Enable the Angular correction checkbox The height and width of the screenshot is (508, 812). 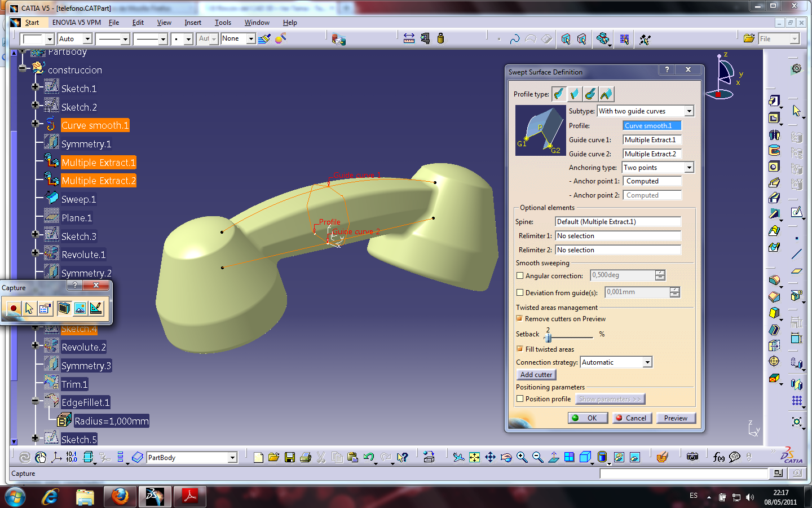click(x=520, y=275)
